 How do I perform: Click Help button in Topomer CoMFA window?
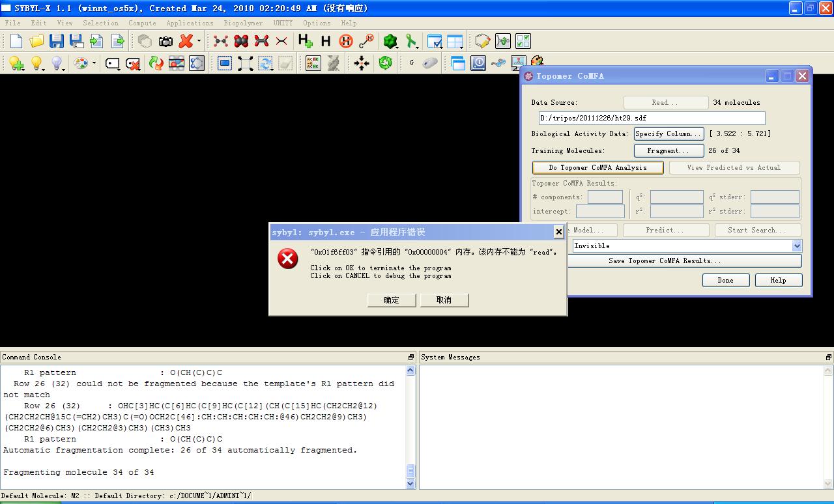778,280
